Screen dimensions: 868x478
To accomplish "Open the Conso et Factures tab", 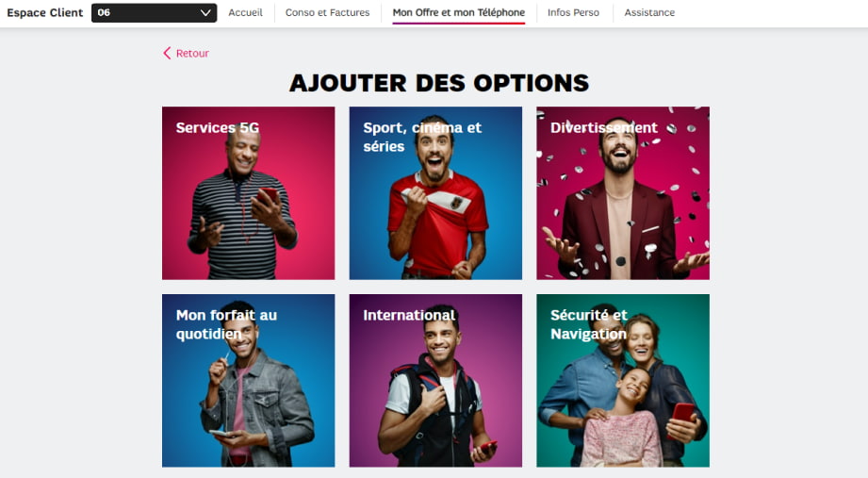I will point(327,12).
